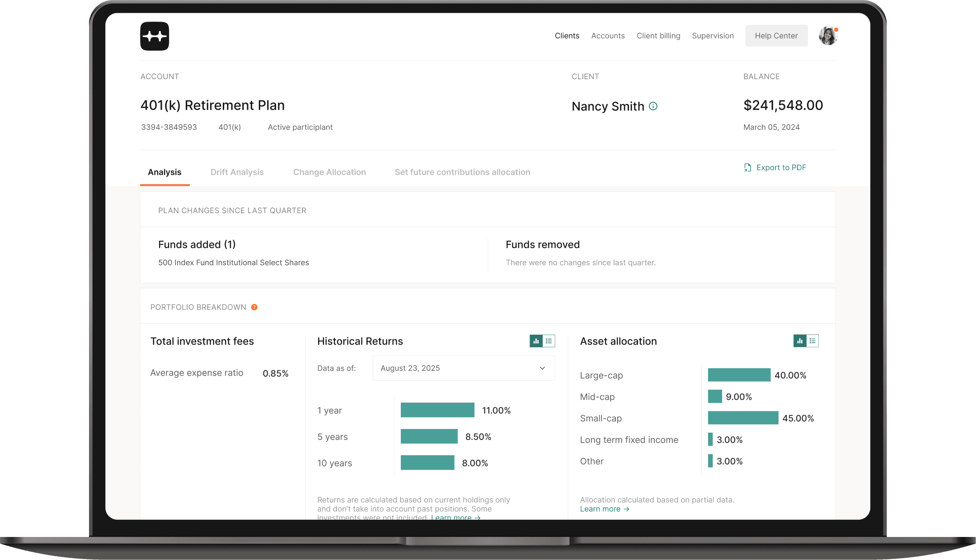Click the March 05, 2024 balance date
976x560 pixels.
tap(771, 127)
